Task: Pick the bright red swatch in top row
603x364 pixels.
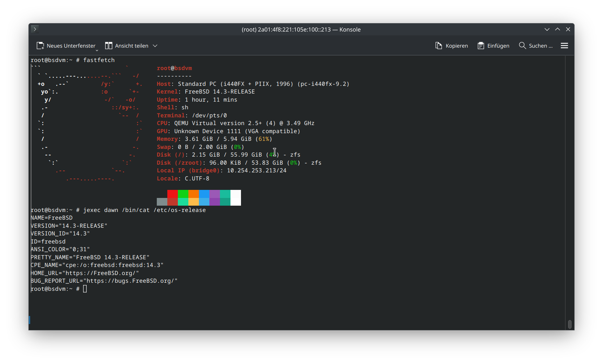Action: coord(173,194)
